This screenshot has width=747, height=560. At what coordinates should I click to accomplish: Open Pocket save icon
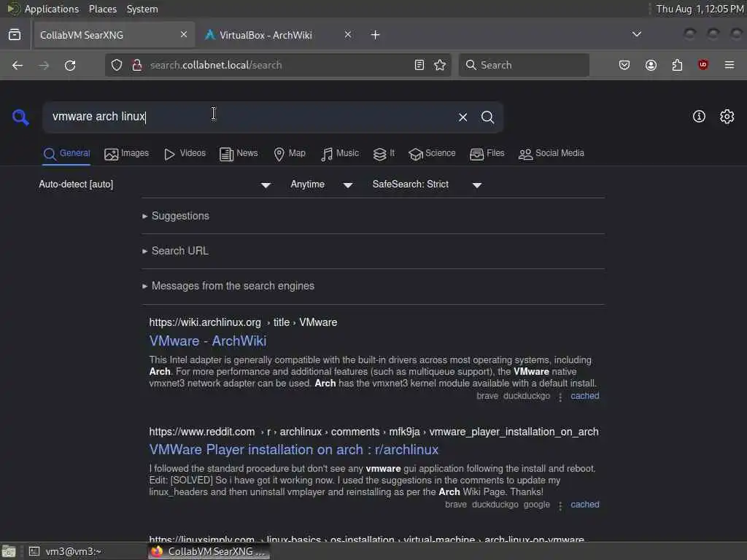[x=624, y=65]
